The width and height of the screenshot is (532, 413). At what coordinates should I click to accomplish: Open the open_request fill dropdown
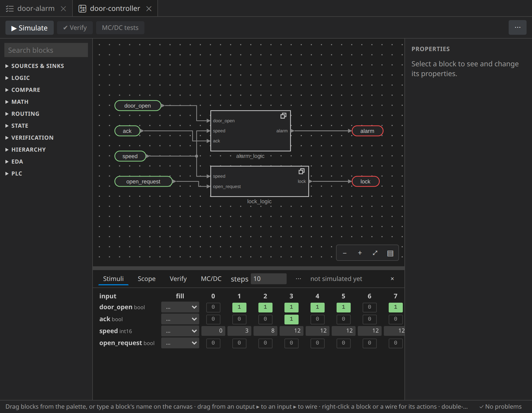coord(180,343)
